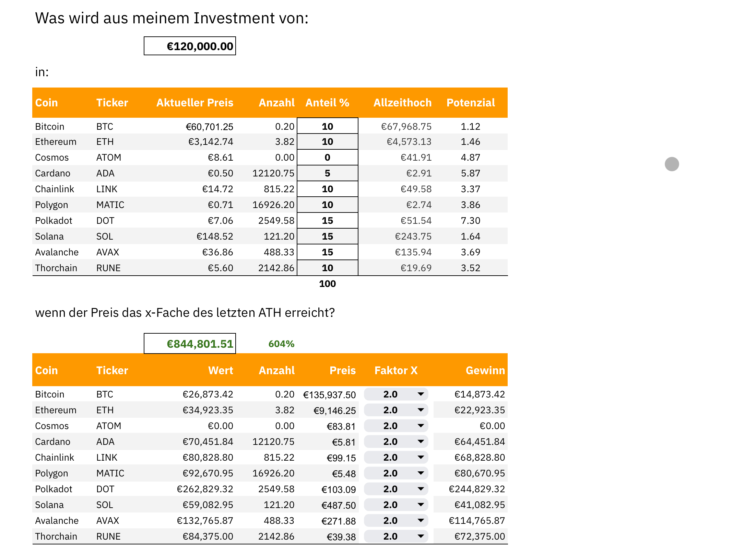This screenshot has height=553, width=756.
Task: Open the Faktor X dropdown for Thorchain
Action: (396, 536)
